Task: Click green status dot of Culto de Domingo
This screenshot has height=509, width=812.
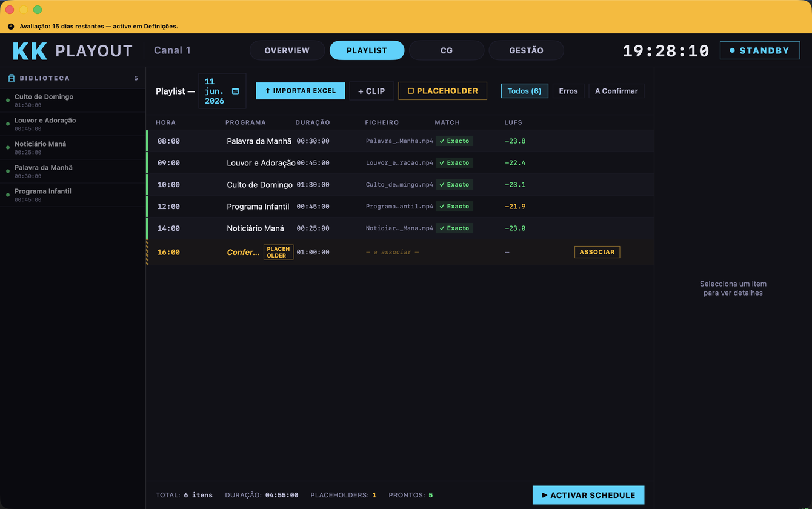Action: pyautogui.click(x=8, y=101)
